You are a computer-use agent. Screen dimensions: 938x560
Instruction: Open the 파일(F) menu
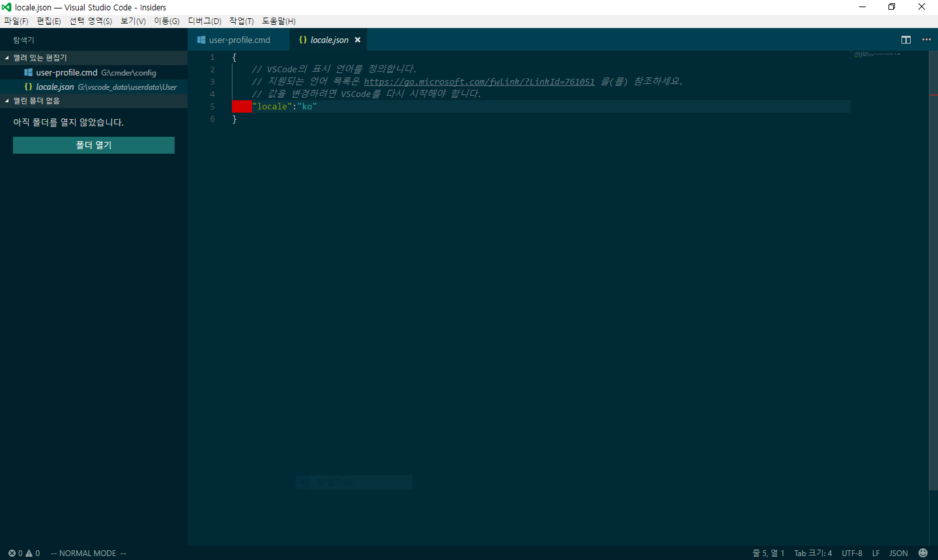click(16, 21)
